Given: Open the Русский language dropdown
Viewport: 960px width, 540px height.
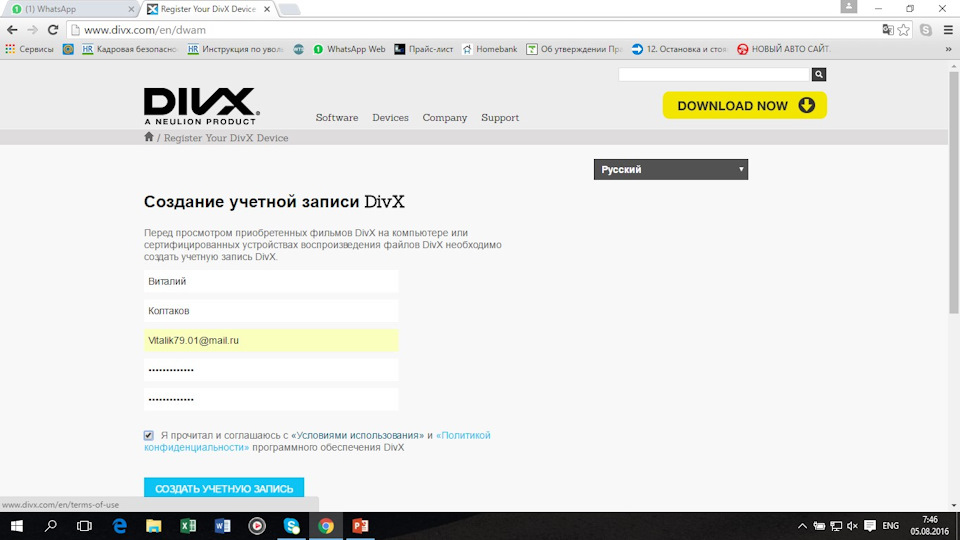Looking at the screenshot, I should pyautogui.click(x=670, y=170).
